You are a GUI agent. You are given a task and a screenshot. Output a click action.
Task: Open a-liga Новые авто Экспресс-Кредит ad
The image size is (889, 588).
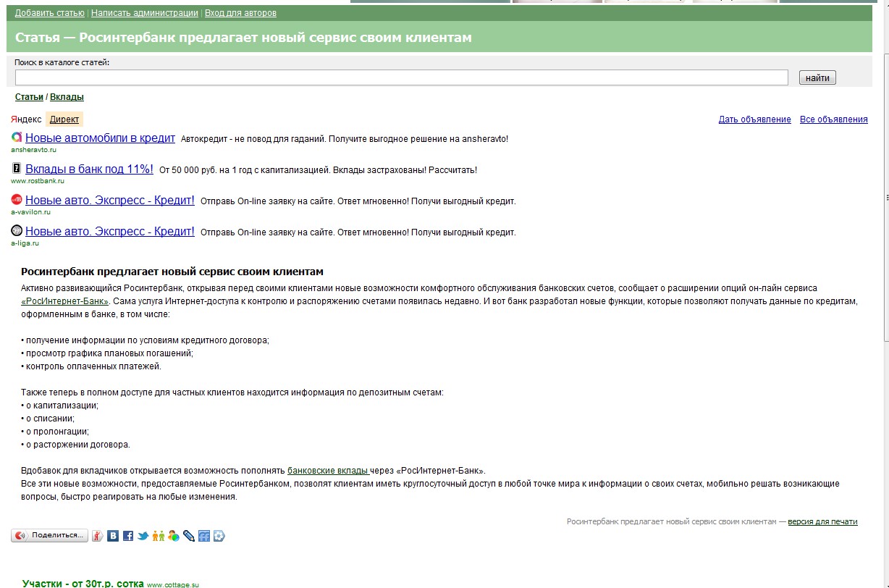point(110,232)
